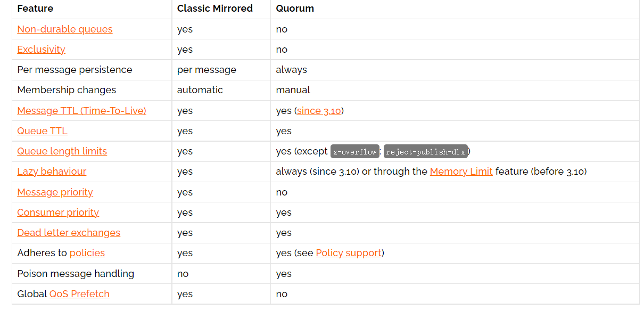Click the Per message persistence row label
This screenshot has width=644, height=310.
(x=75, y=70)
